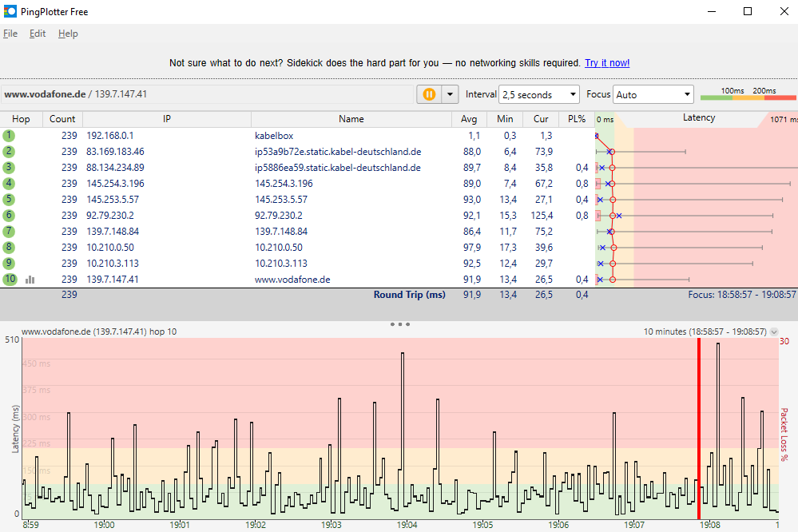Select IP 10.210.0.50 in IP column
This screenshot has width=798, height=532.
pyautogui.click(x=110, y=248)
